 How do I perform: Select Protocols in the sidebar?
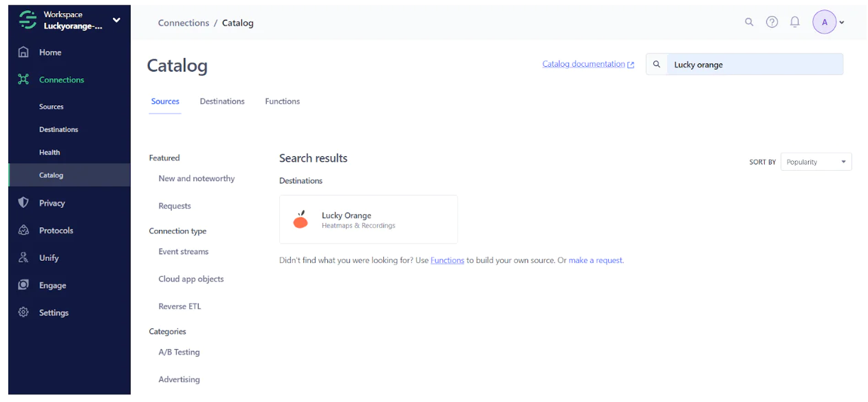click(23, 230)
